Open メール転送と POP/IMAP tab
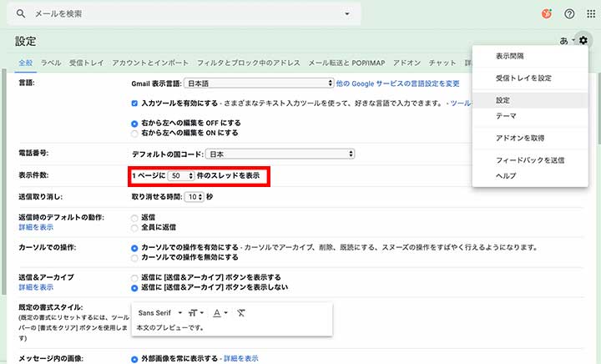 pos(346,63)
